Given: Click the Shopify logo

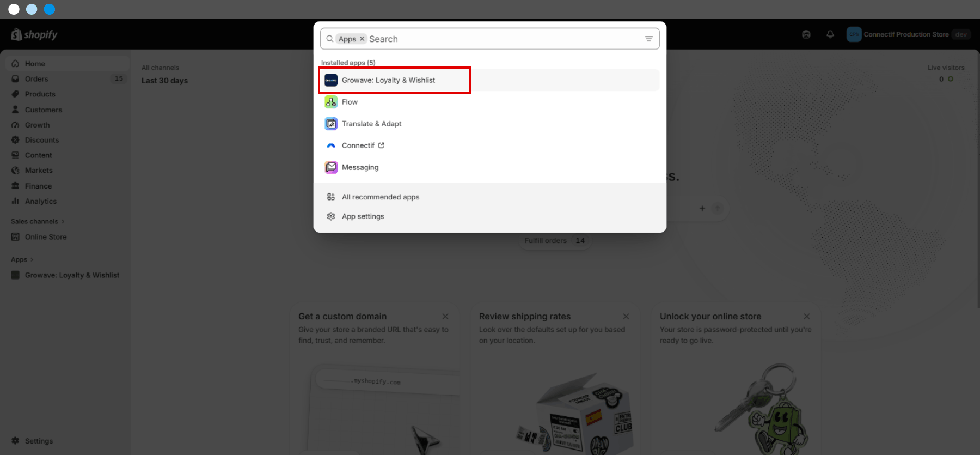Looking at the screenshot, I should pos(34,34).
